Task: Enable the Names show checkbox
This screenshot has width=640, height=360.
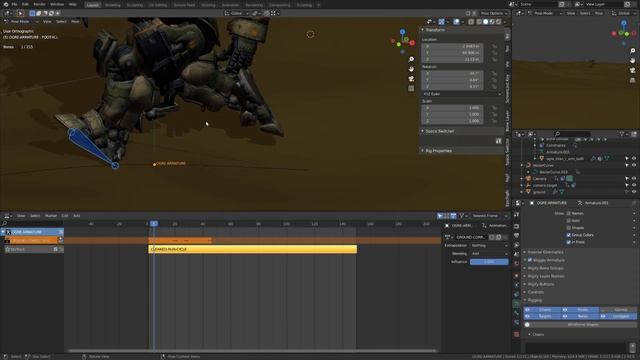Action: [569, 213]
